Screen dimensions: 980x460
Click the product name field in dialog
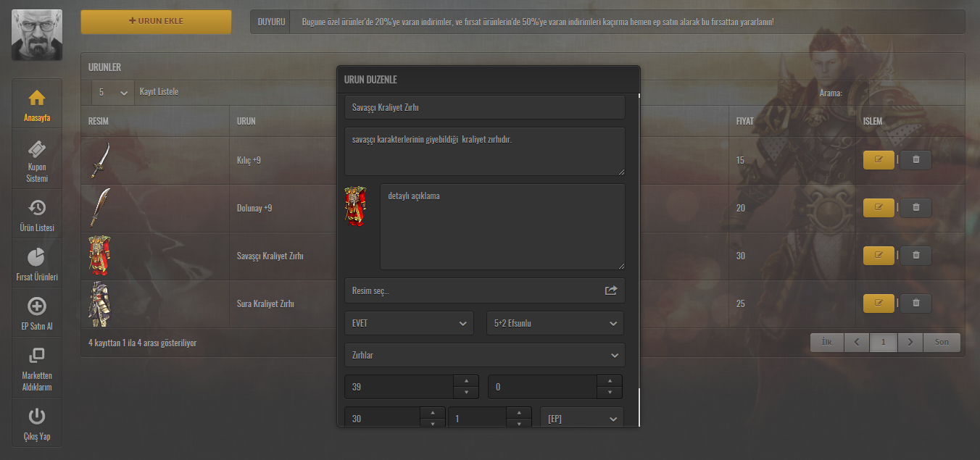[484, 107]
